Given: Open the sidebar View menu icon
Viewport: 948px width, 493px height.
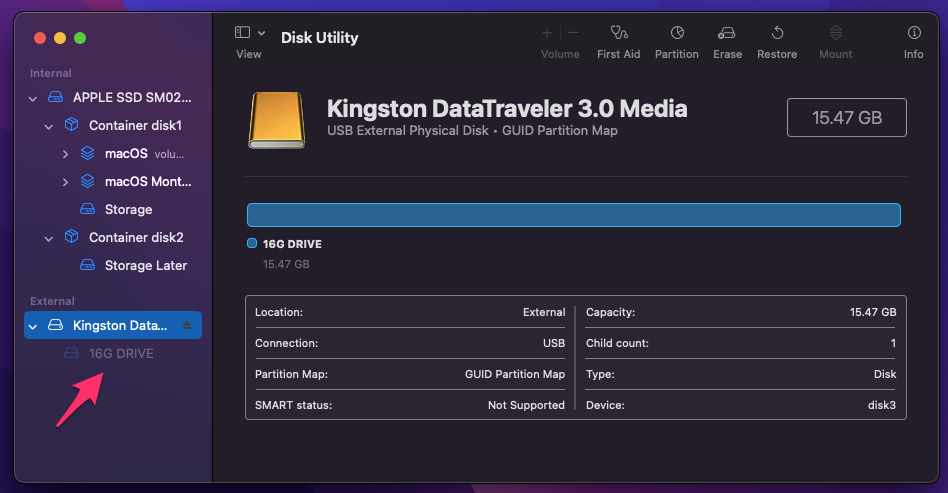Looking at the screenshot, I should point(242,33).
